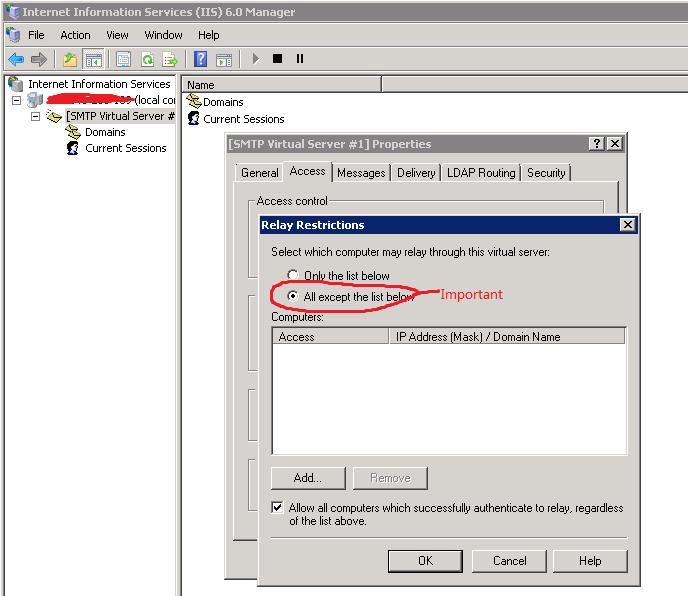Image resolution: width=688 pixels, height=596 pixels.
Task: Select 'Only the list below' radio option
Action: click(x=293, y=275)
